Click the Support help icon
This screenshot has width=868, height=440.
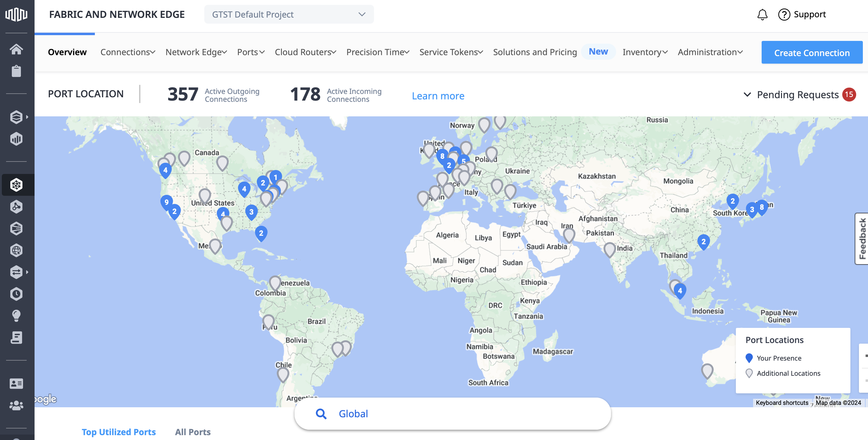pos(784,15)
